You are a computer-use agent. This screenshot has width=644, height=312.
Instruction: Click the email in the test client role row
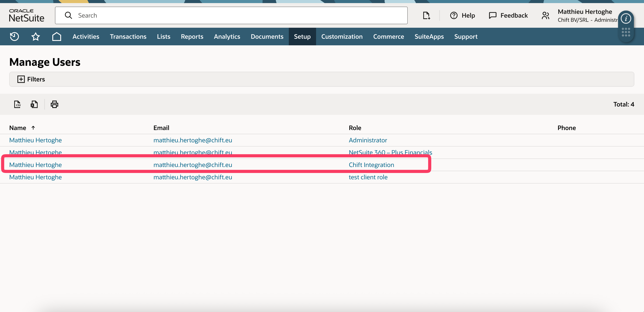coord(193,177)
